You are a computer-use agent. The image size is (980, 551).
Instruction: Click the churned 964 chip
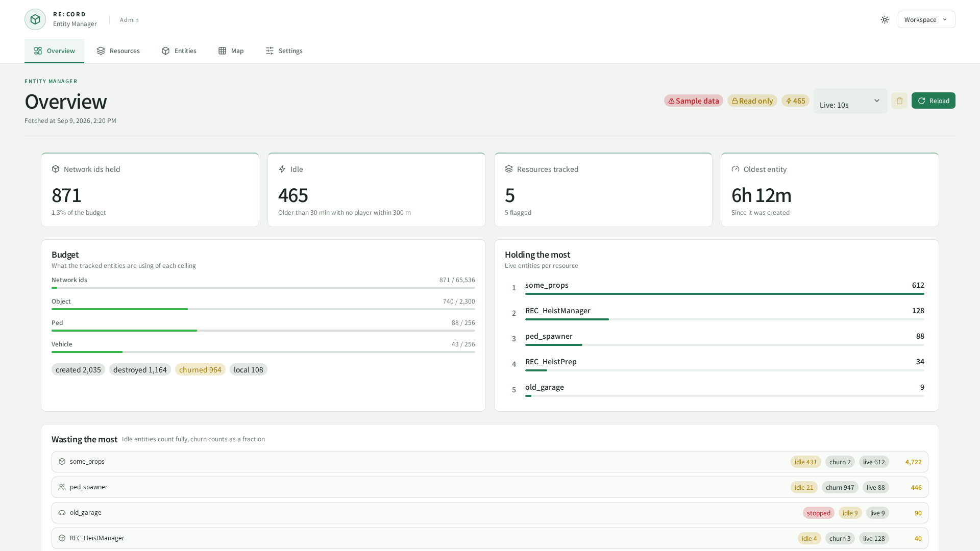200,369
